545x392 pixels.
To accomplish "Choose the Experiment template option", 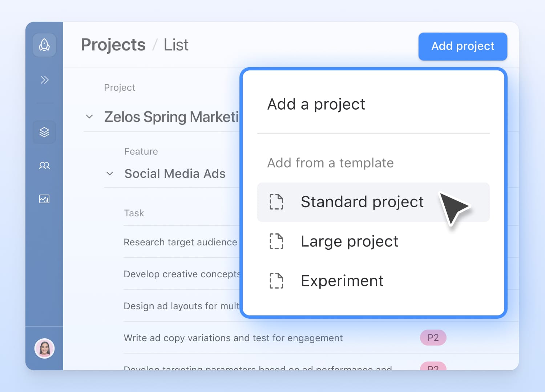I will click(342, 281).
